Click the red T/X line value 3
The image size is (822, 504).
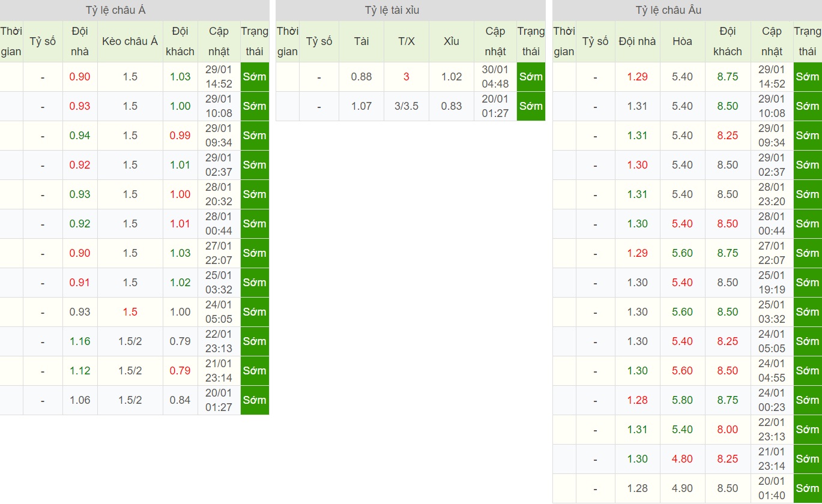pos(406,77)
